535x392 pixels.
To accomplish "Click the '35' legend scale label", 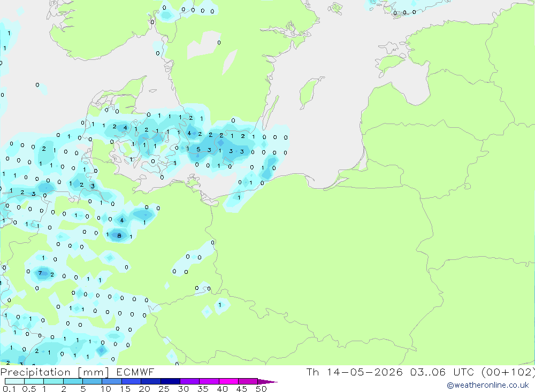I will 203,389.
